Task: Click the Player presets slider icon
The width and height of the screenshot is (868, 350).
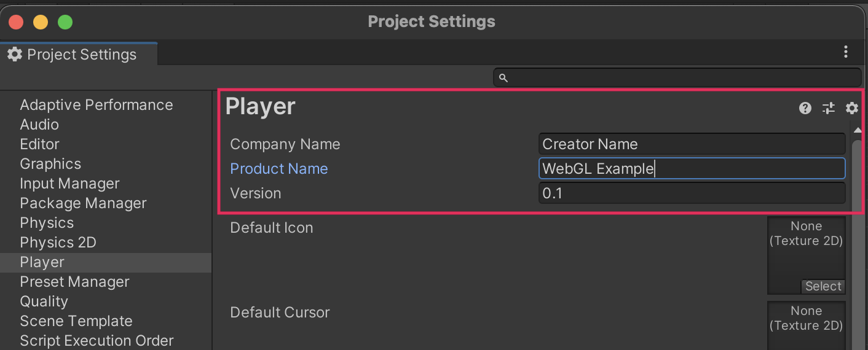Action: tap(829, 109)
